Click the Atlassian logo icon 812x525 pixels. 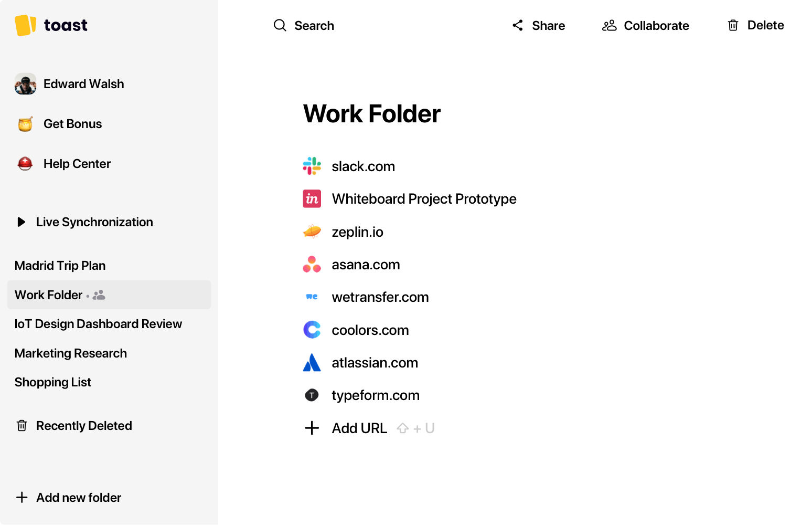[x=312, y=363]
